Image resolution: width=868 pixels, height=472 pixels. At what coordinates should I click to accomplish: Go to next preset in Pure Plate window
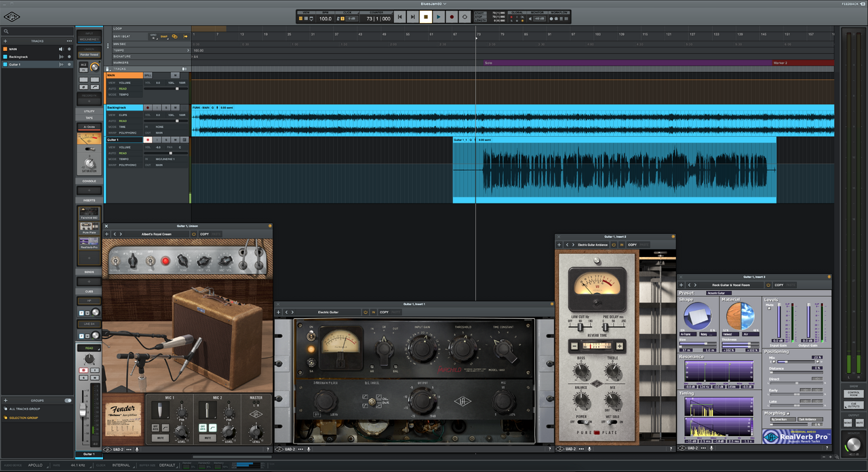click(572, 244)
